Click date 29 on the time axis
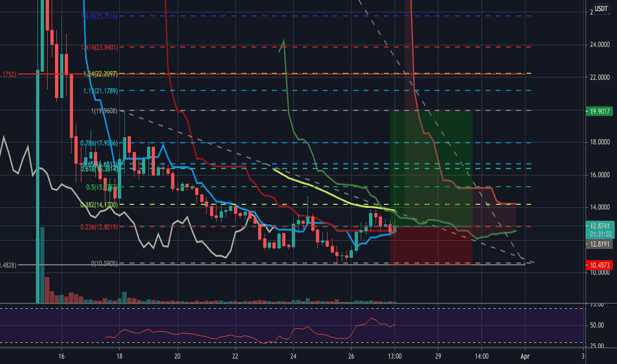Image resolution: width=617 pixels, height=364 pixels. (x=438, y=356)
